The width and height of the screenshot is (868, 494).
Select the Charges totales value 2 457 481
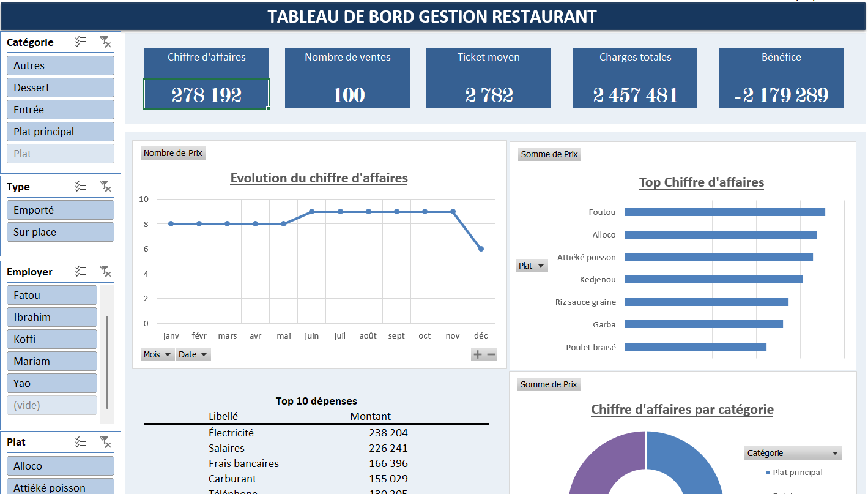click(635, 94)
